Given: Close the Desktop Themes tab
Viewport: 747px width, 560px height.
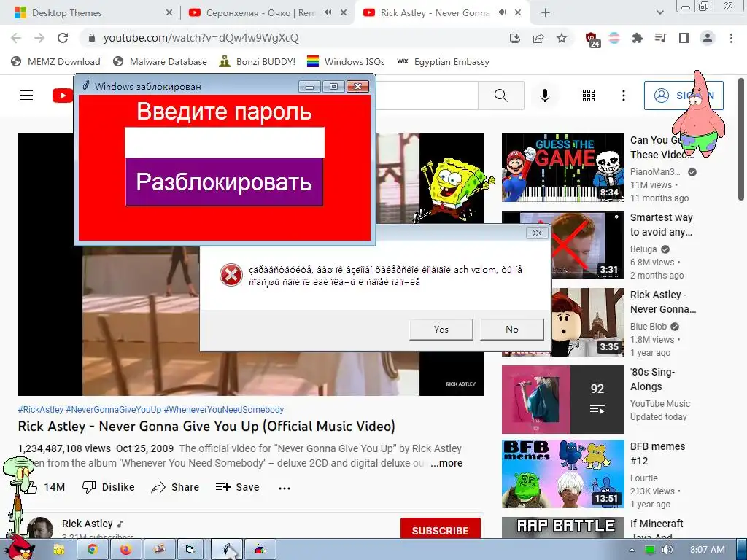Looking at the screenshot, I should [169, 13].
